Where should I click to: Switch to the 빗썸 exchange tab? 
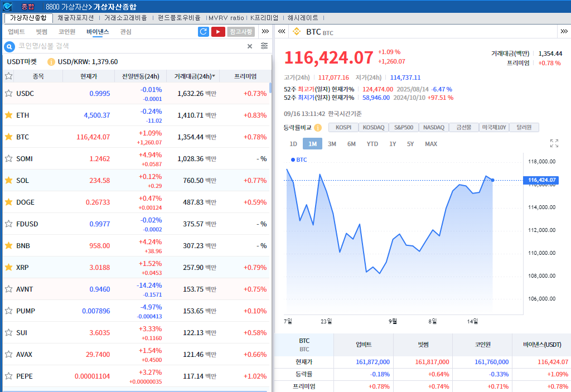pyautogui.click(x=43, y=32)
